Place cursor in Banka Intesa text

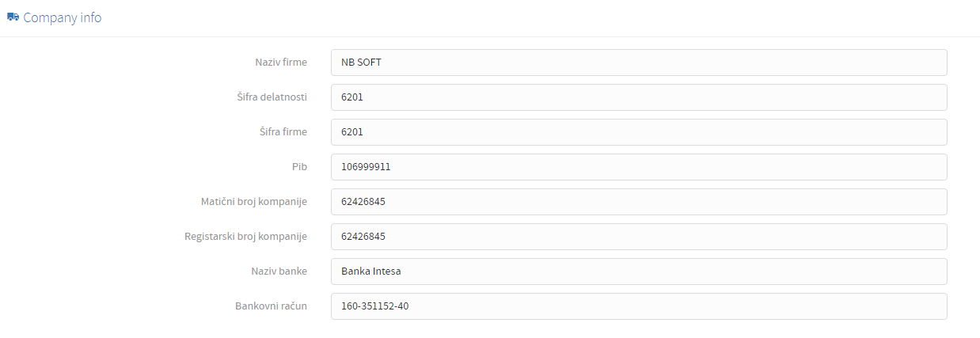[x=371, y=272]
